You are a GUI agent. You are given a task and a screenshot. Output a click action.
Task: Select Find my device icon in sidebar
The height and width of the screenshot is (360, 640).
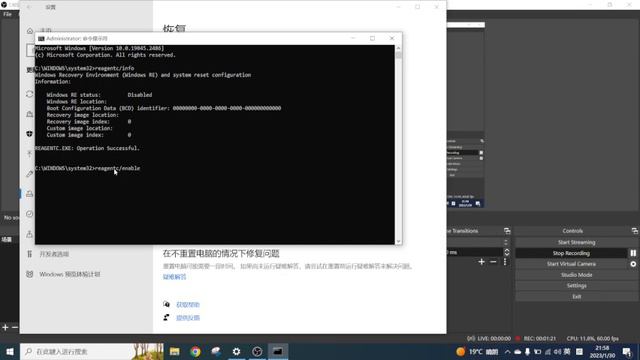tap(30, 234)
